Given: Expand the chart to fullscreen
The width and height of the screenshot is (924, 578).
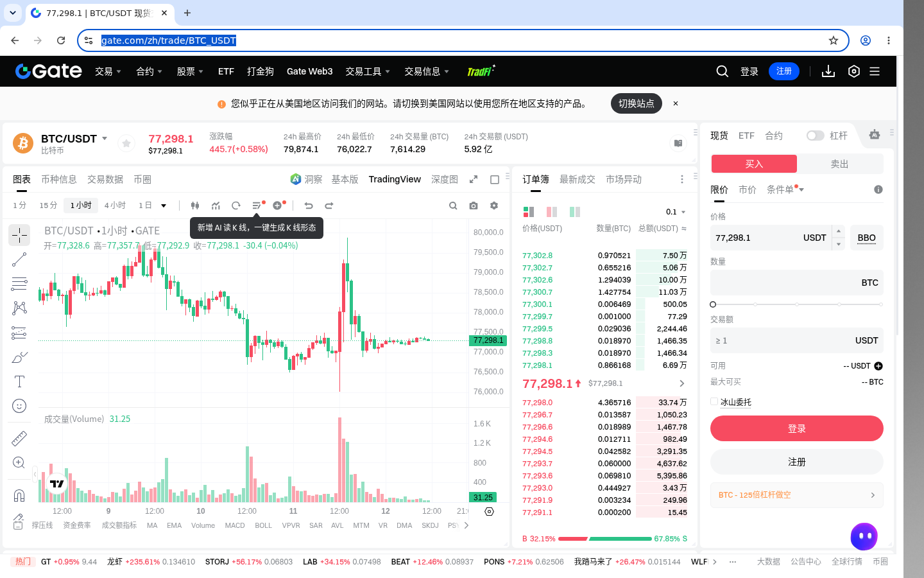Looking at the screenshot, I should 474,179.
